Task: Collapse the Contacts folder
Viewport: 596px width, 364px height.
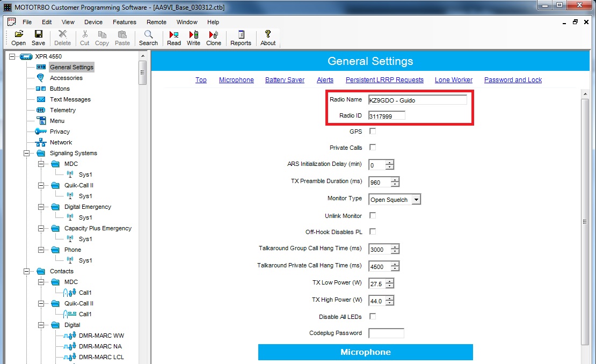Action: pyautogui.click(x=27, y=271)
